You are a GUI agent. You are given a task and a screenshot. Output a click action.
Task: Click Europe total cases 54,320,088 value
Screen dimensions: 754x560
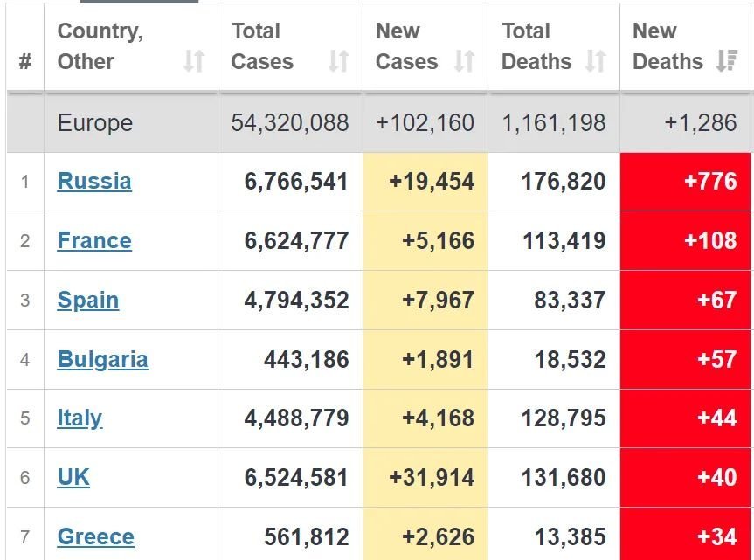point(289,123)
